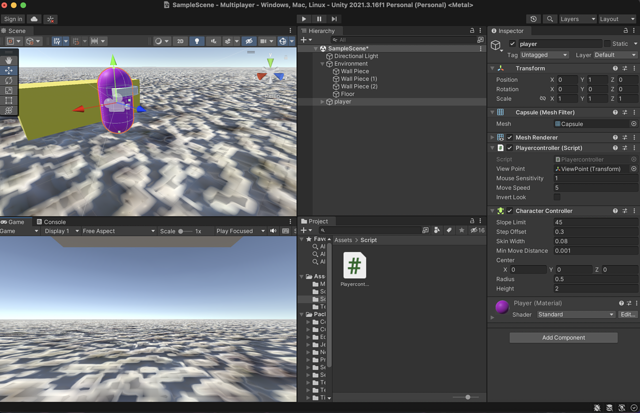Screen dimensions: 640x413
Task: Collapse the Transform component section
Action: (x=493, y=68)
